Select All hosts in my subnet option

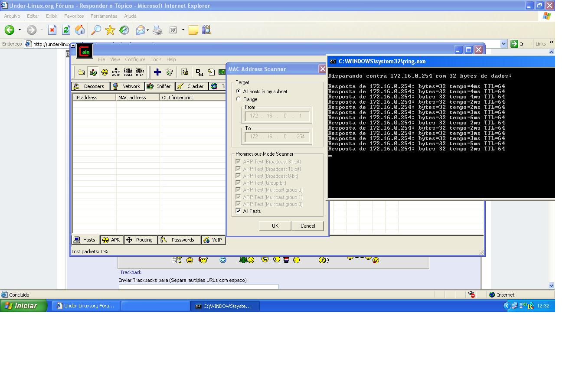point(239,91)
